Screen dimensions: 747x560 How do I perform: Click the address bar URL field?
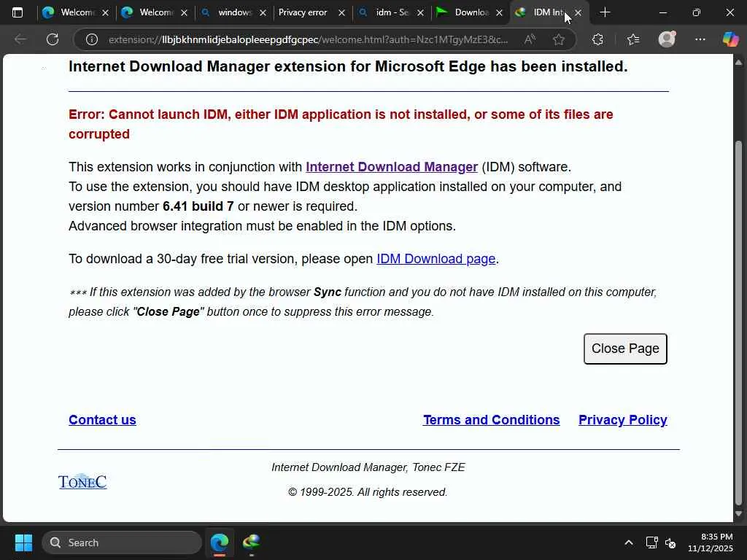[x=306, y=39]
